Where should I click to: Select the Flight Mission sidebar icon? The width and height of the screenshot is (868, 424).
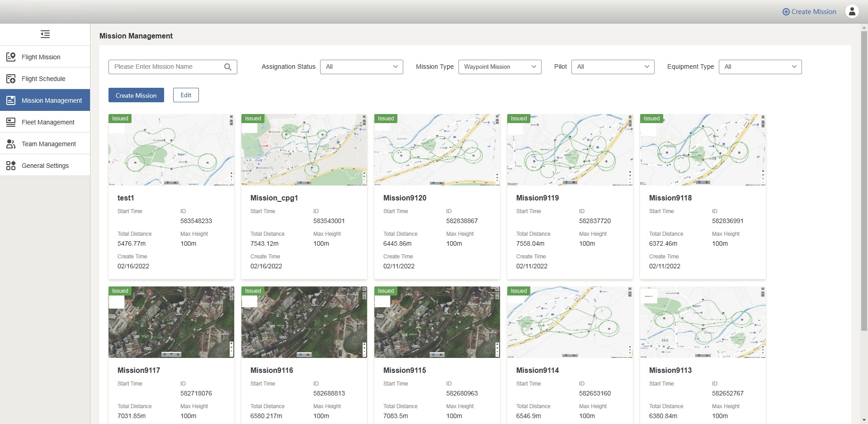11,57
